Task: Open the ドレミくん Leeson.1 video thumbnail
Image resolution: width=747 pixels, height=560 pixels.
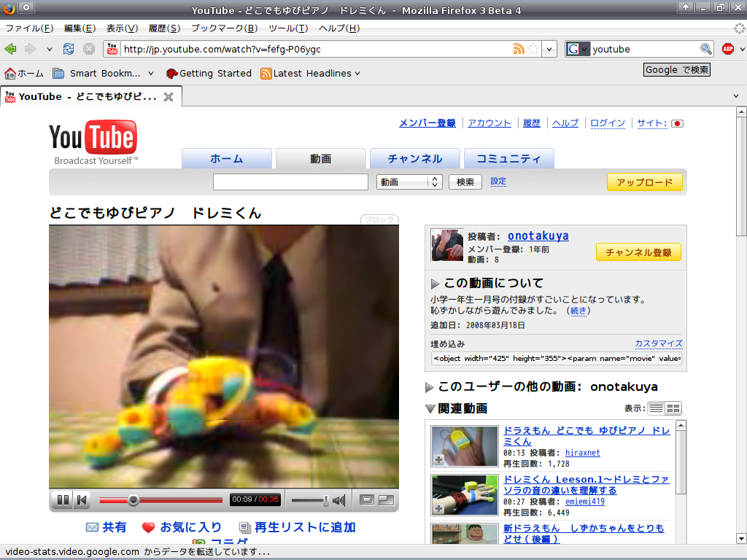Action: pyautogui.click(x=465, y=495)
